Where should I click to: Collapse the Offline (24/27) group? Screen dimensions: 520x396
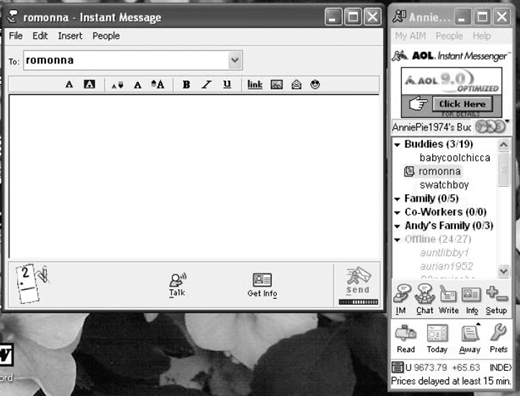(x=397, y=240)
